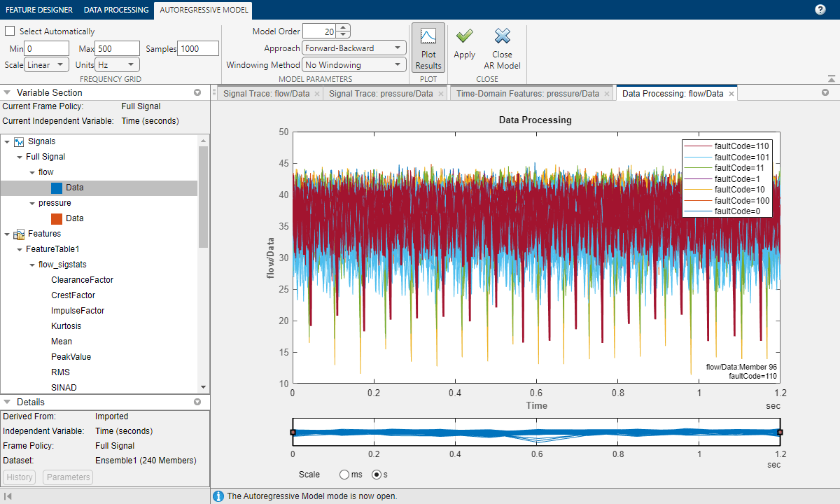Open the Variable Section panel options menu
This screenshot has height=504, width=840.
coord(197,92)
